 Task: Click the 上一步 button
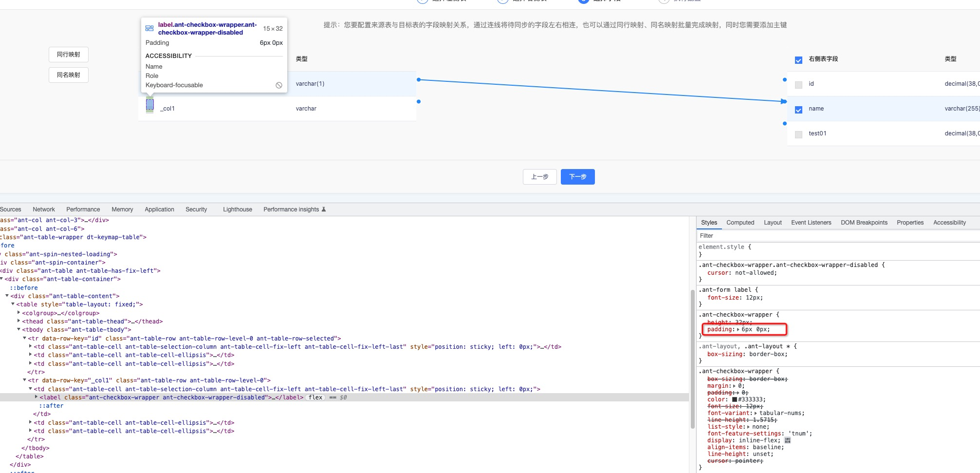coord(539,177)
